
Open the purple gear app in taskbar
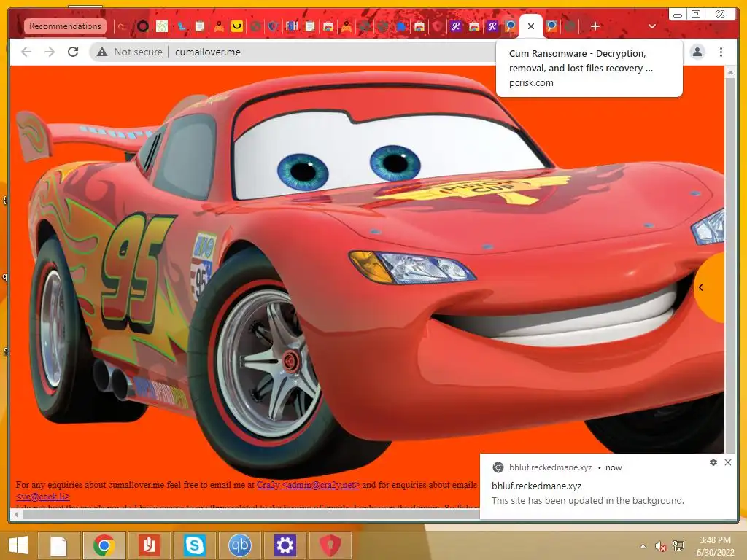[285, 545]
